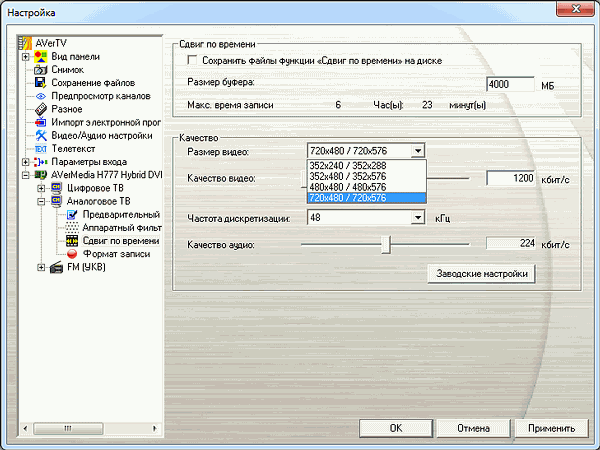
Task: Click the tree horizontal scrollbar thumb
Action: [x=68, y=428]
